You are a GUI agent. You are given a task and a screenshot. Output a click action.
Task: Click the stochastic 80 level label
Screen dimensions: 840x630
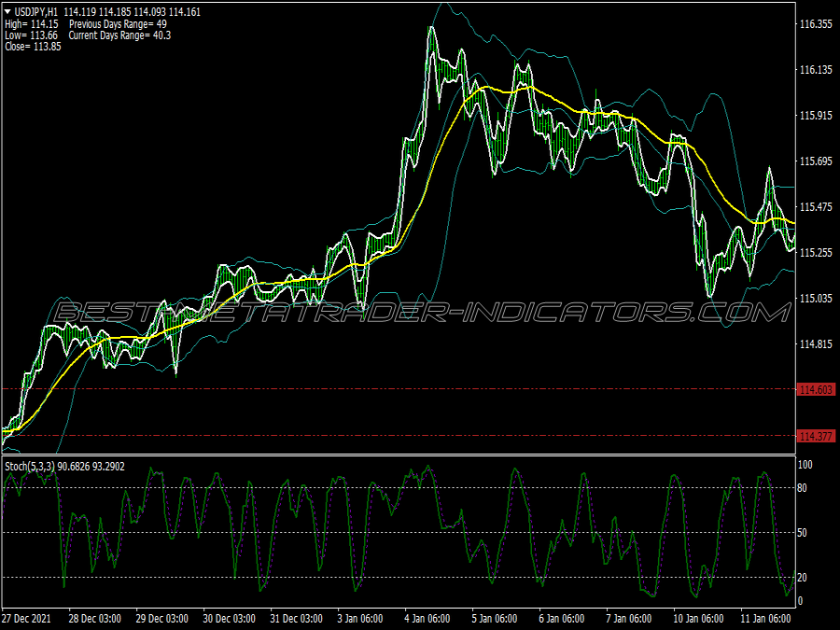pyautogui.click(x=802, y=488)
